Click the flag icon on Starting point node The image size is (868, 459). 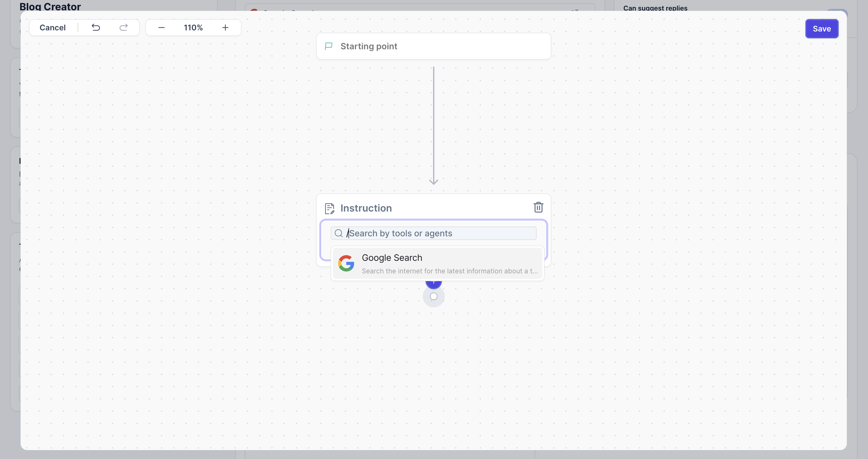328,46
